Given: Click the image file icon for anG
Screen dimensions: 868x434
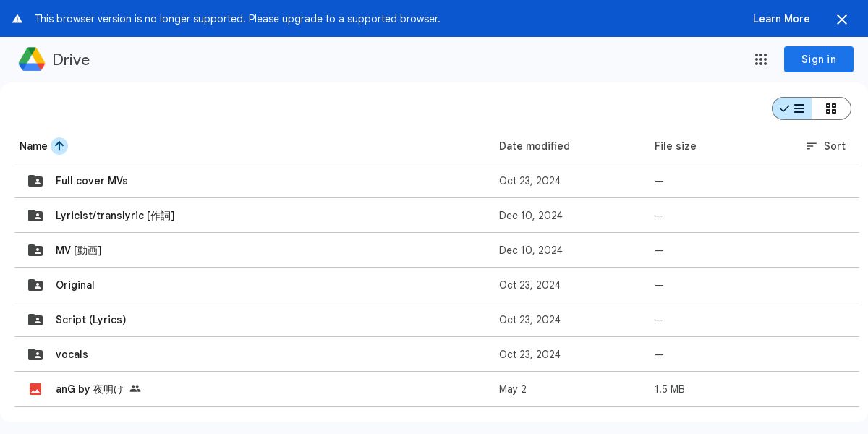Looking at the screenshot, I should click(35, 389).
